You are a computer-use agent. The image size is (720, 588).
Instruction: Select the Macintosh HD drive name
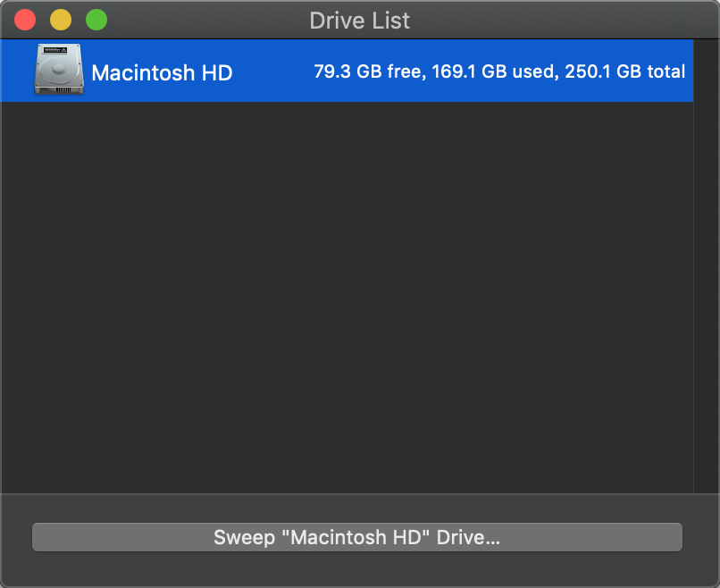pos(162,72)
